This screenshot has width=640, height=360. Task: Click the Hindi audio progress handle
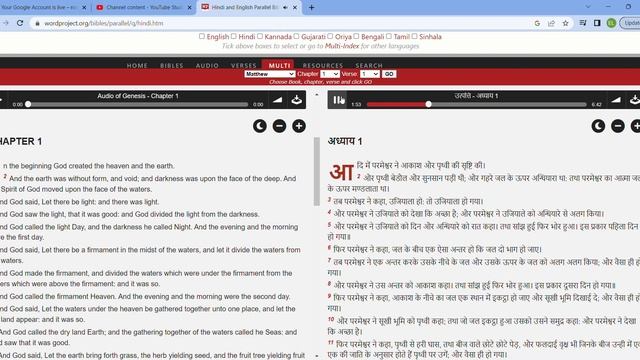pos(428,104)
